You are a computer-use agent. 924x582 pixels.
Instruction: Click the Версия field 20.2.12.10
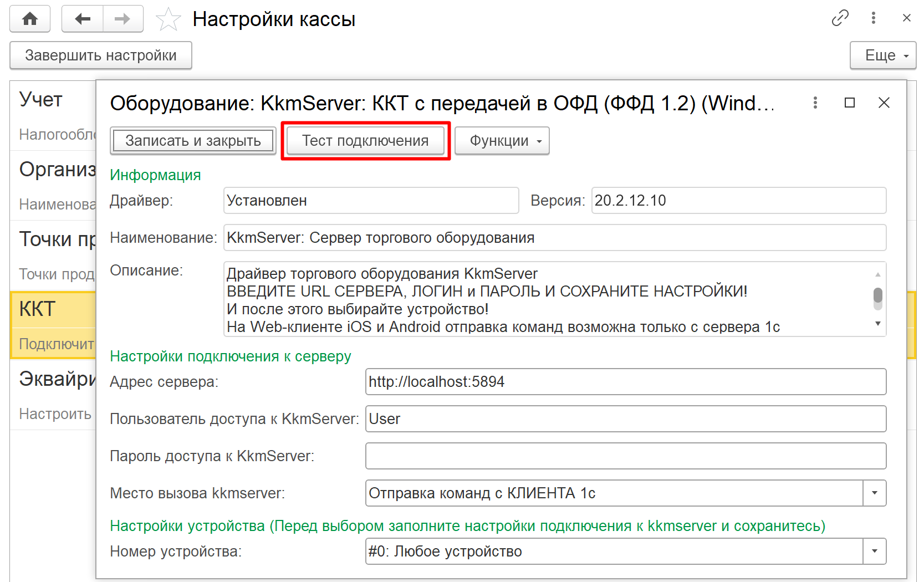[x=739, y=201]
